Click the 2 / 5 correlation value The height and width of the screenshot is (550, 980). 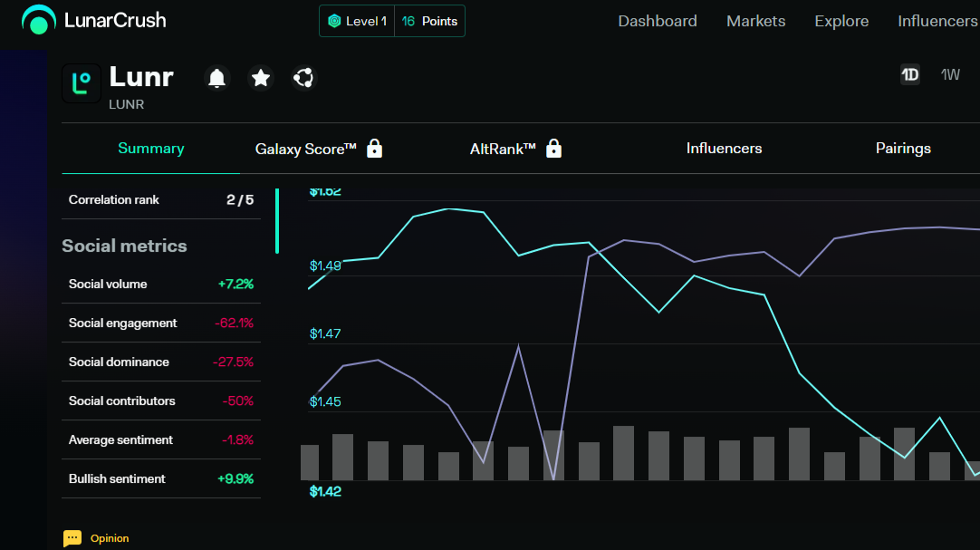point(240,200)
